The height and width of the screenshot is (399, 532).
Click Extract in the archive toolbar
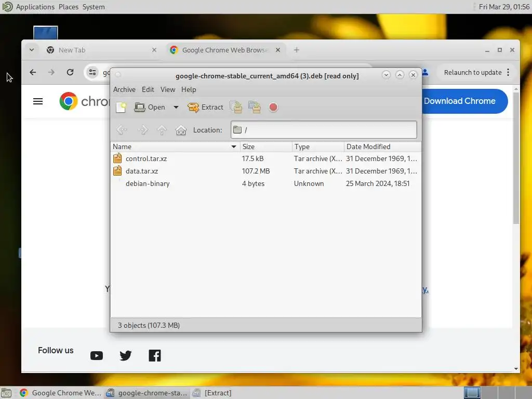click(x=205, y=107)
